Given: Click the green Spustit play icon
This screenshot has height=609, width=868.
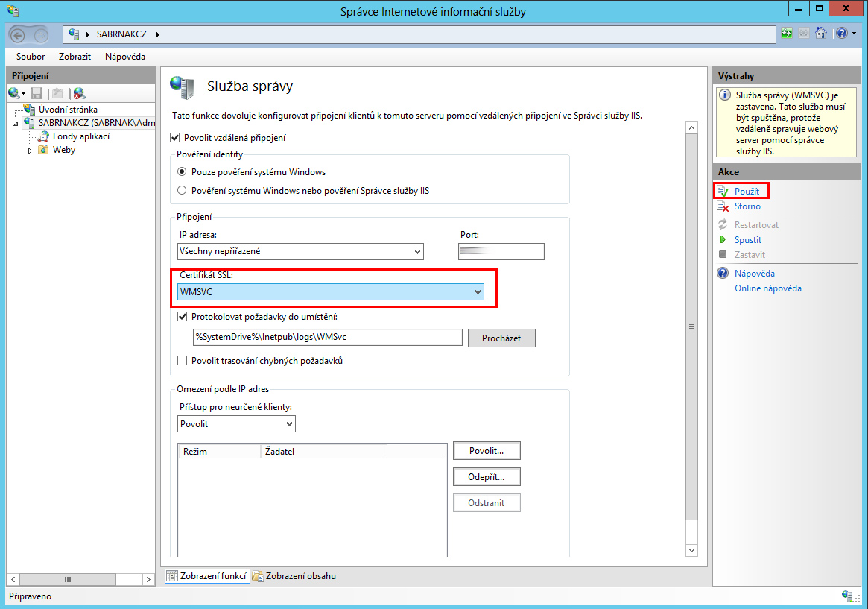Looking at the screenshot, I should tap(722, 240).
